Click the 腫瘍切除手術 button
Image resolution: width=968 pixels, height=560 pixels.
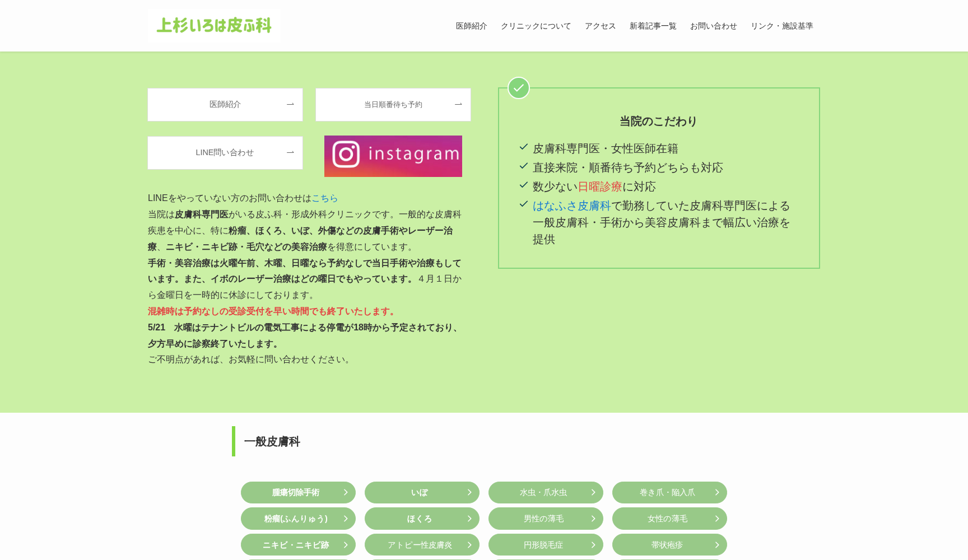pyautogui.click(x=297, y=492)
